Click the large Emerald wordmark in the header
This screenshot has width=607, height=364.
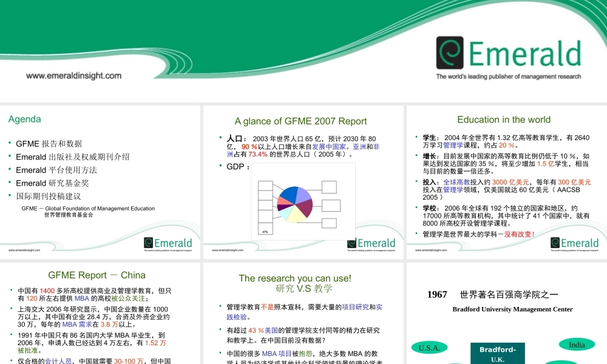click(525, 53)
